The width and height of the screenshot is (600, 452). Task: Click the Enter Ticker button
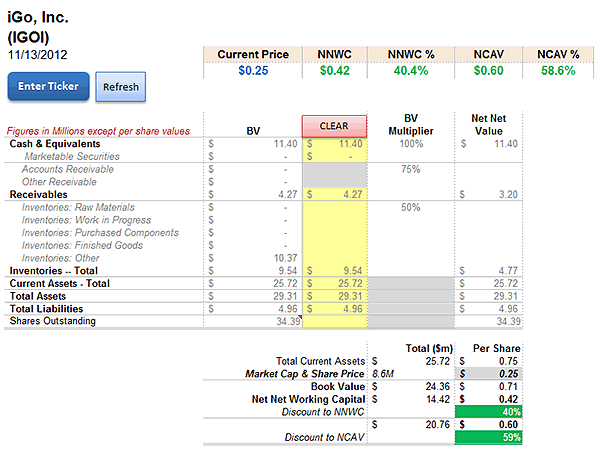point(48,87)
